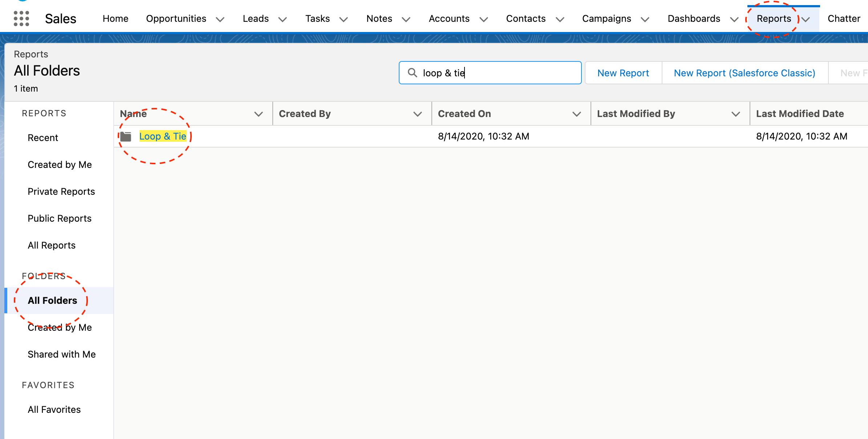This screenshot has width=868, height=439.
Task: Sort by Last Modified Date column header
Action: pyautogui.click(x=800, y=114)
